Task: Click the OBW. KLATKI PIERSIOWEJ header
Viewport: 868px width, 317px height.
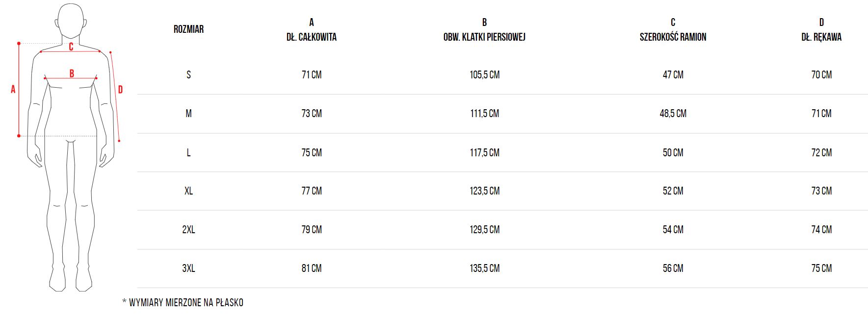Action: (484, 37)
